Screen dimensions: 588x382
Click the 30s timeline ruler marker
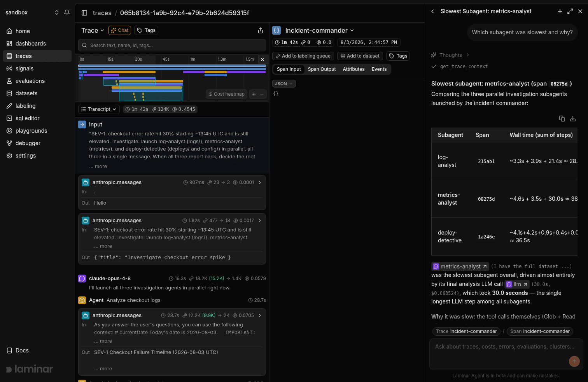pyautogui.click(x=138, y=60)
